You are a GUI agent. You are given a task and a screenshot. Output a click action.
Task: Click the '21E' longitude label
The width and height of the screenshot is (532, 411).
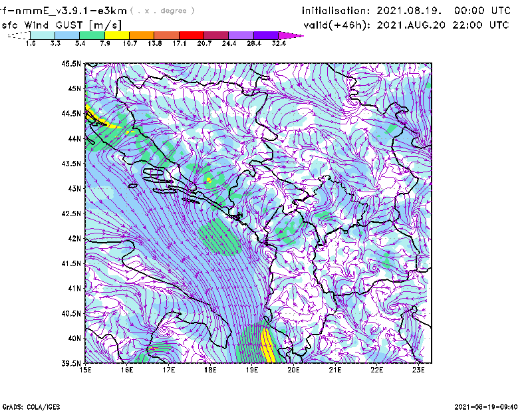pos(335,370)
